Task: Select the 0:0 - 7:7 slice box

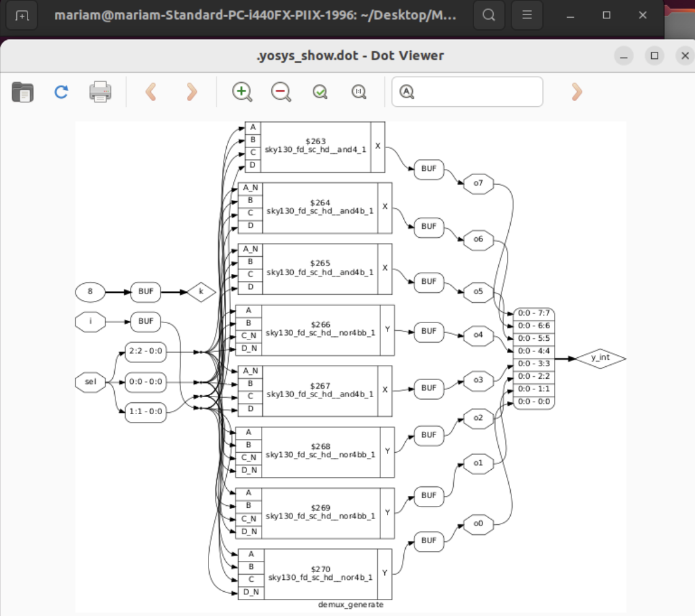Action: pos(534,313)
